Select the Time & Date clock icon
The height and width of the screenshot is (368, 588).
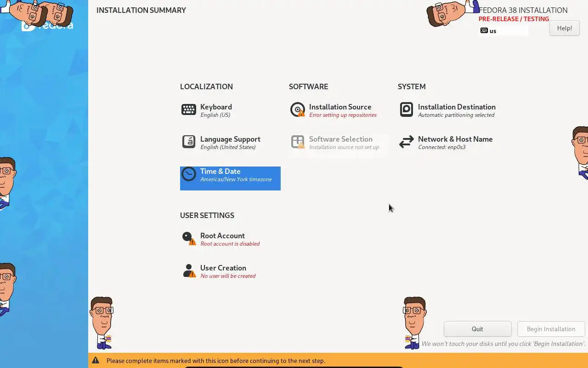[189, 174]
